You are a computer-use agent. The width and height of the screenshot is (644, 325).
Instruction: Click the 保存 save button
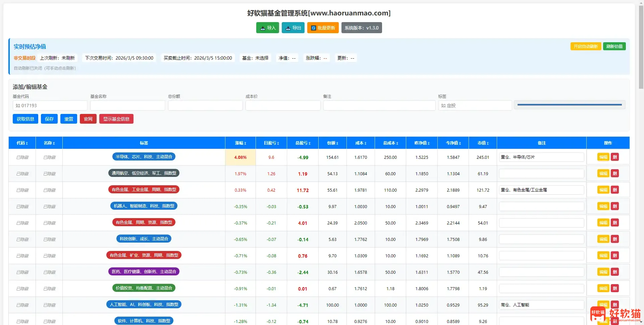click(49, 119)
